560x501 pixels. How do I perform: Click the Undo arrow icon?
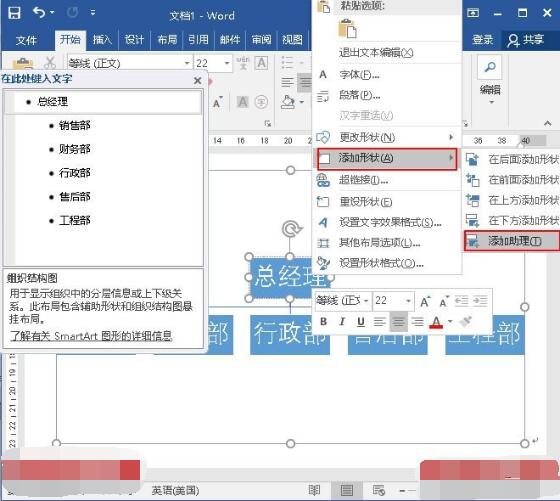[x=39, y=13]
